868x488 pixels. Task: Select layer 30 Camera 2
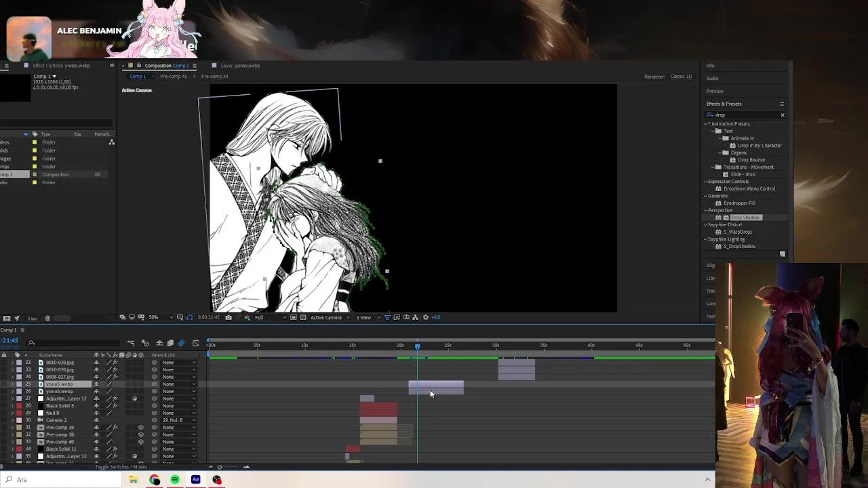(x=56, y=420)
